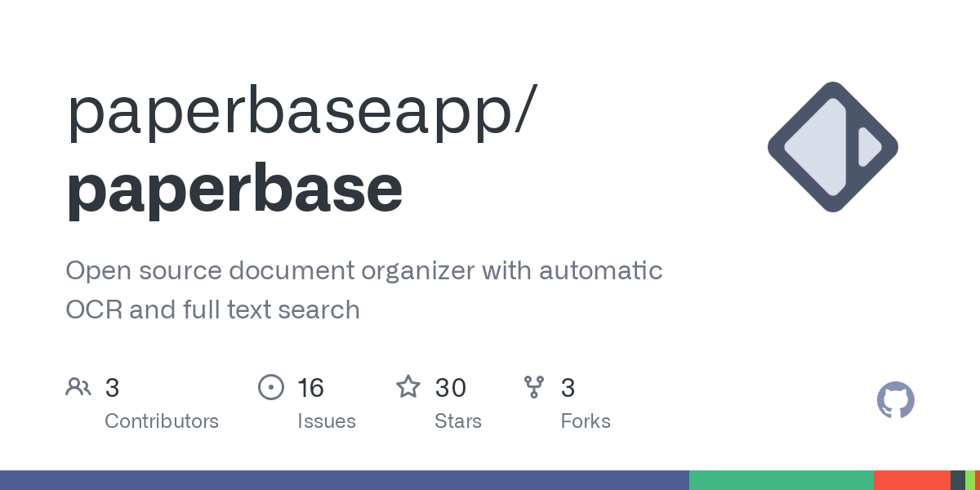
Task: Click the Issues label
Action: (327, 421)
